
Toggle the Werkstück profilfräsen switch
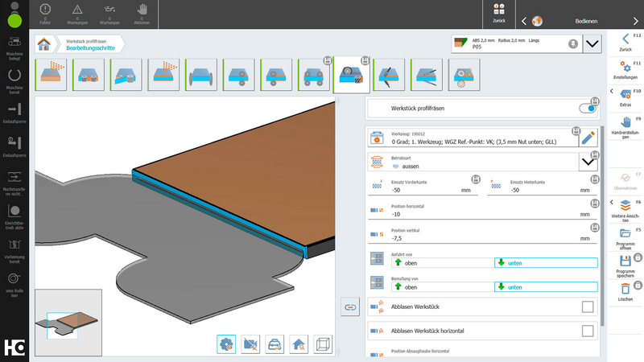tap(588, 109)
